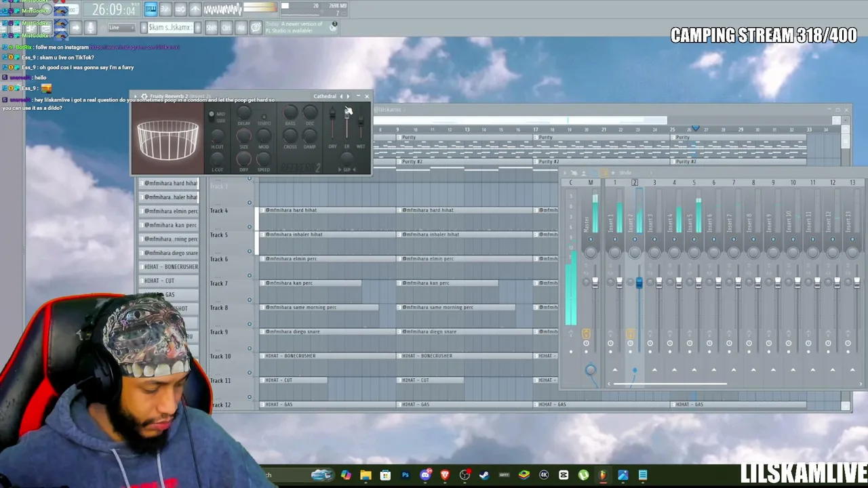Click the Master track pan knob
This screenshot has width=868, height=488.
pos(591,252)
